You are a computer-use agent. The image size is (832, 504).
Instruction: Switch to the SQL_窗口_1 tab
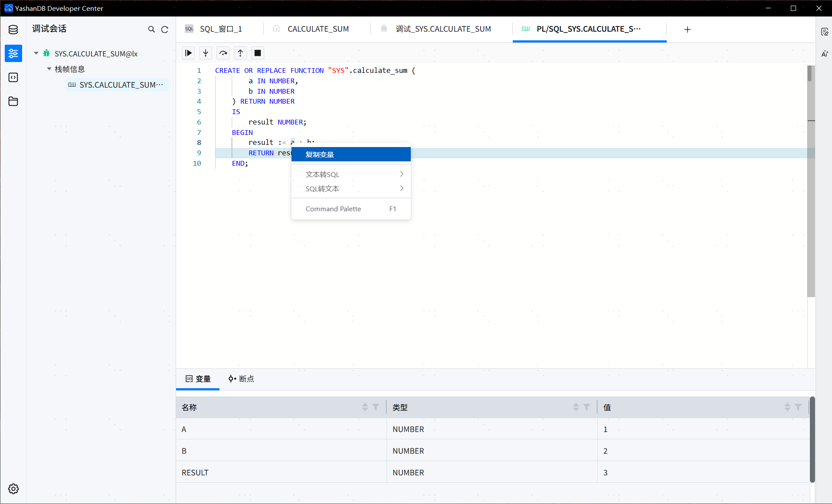pyautogui.click(x=220, y=29)
